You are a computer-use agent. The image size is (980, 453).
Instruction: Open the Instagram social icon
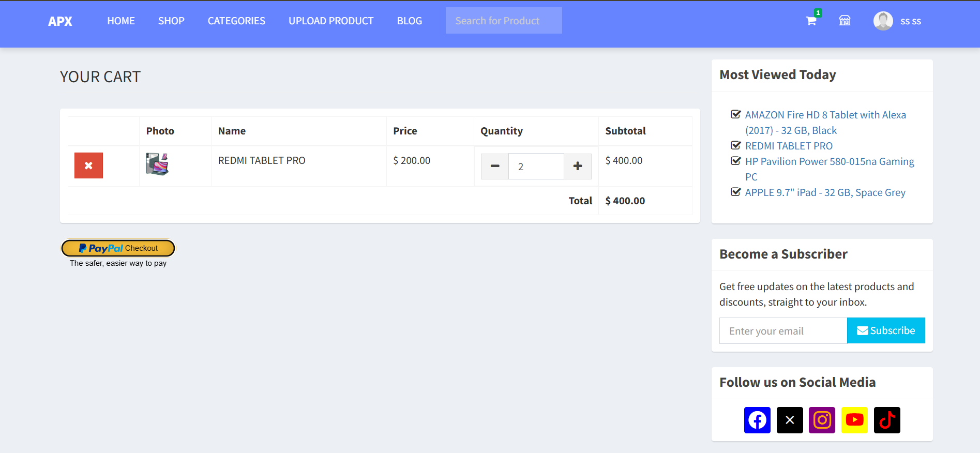pos(822,420)
